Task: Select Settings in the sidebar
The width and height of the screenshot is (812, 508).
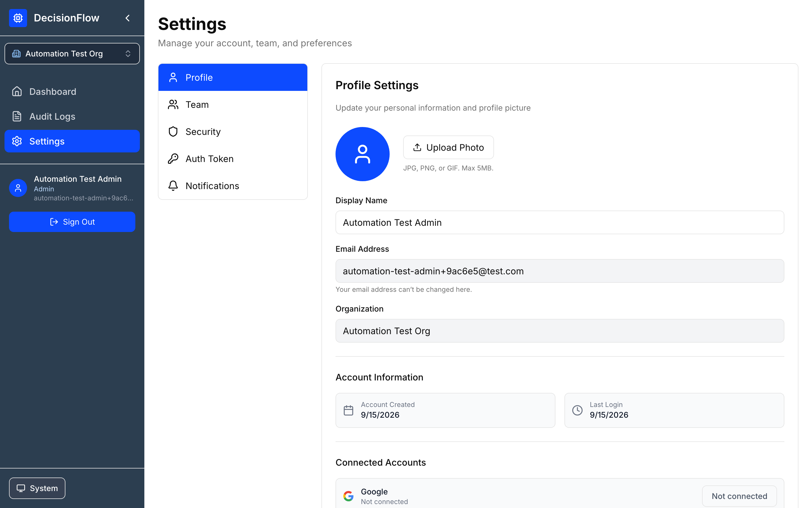Action: click(72, 141)
